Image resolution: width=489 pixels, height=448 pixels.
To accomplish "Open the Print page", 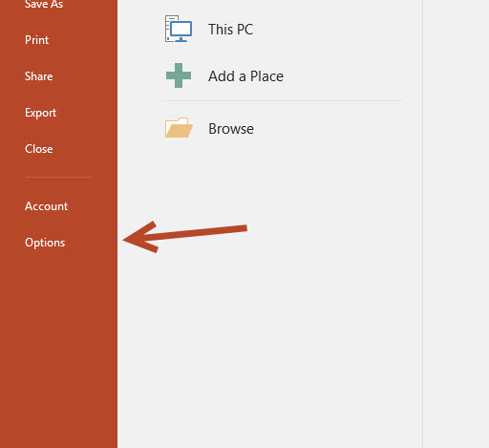I will (x=37, y=40).
